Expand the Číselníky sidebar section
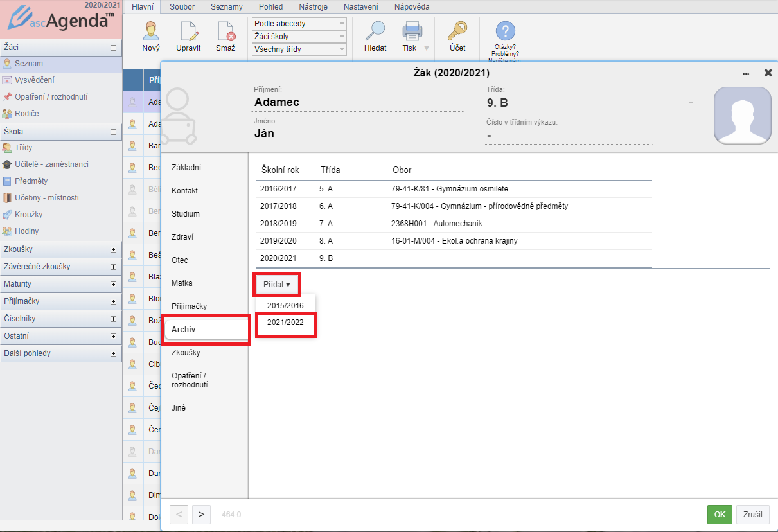The height and width of the screenshot is (532, 778). tap(113, 319)
